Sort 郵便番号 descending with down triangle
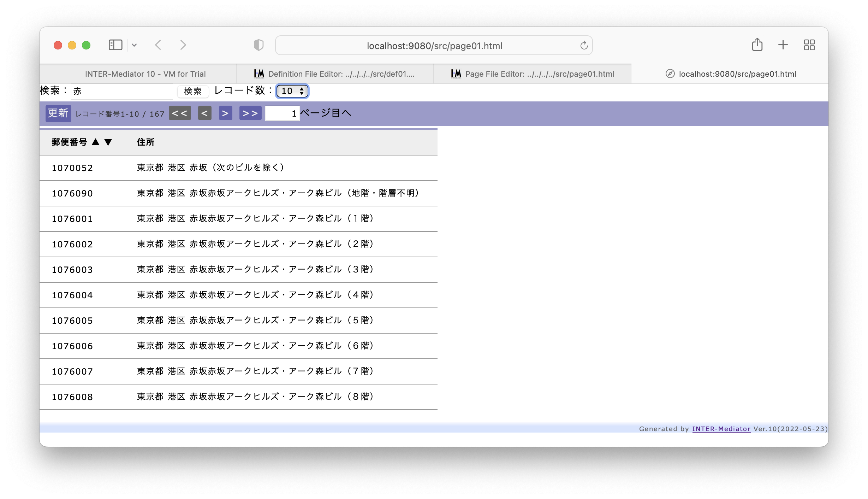 [x=108, y=142]
